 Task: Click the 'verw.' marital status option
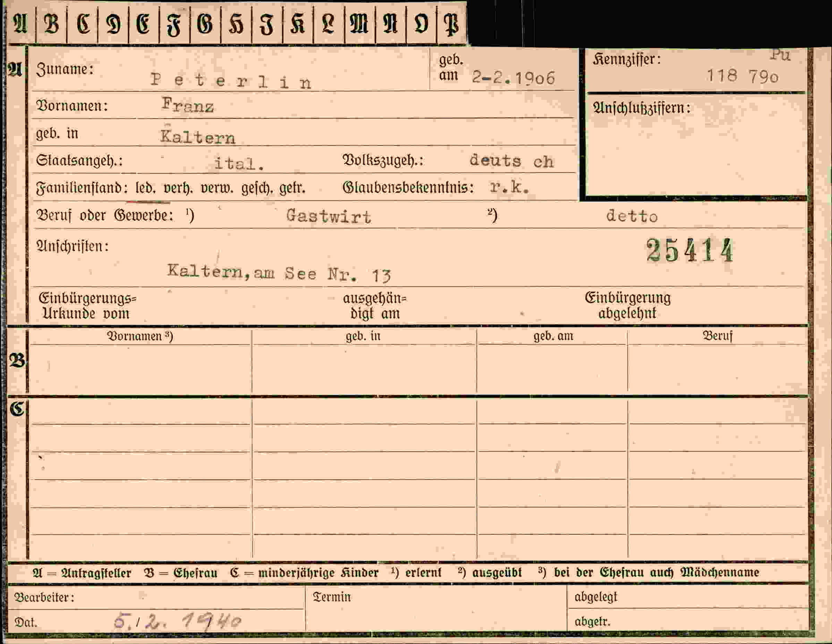217,188
